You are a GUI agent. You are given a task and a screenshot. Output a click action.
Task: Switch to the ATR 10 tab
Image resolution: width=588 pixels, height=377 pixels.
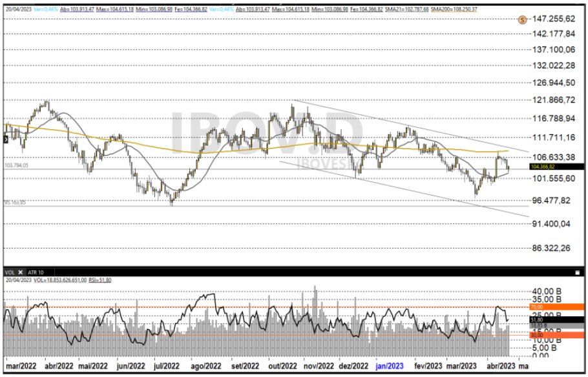pyautogui.click(x=36, y=271)
